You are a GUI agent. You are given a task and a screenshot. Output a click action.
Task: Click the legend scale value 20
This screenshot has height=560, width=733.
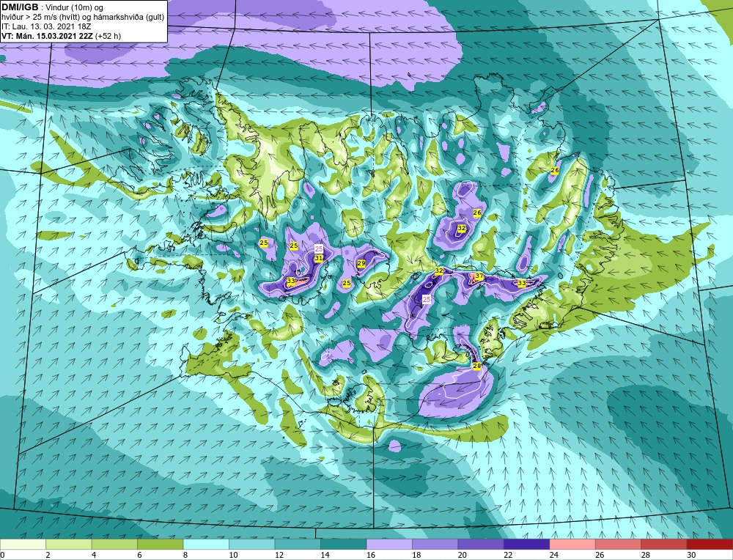tap(463, 555)
